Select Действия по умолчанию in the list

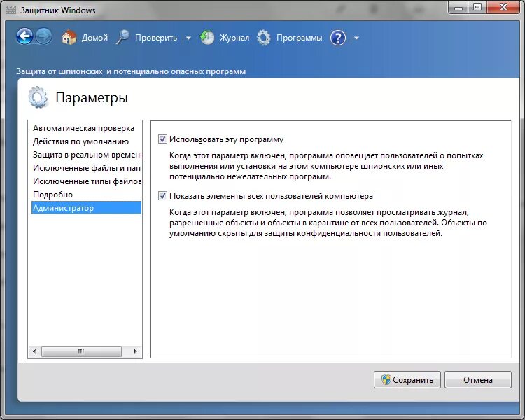[x=86, y=141]
